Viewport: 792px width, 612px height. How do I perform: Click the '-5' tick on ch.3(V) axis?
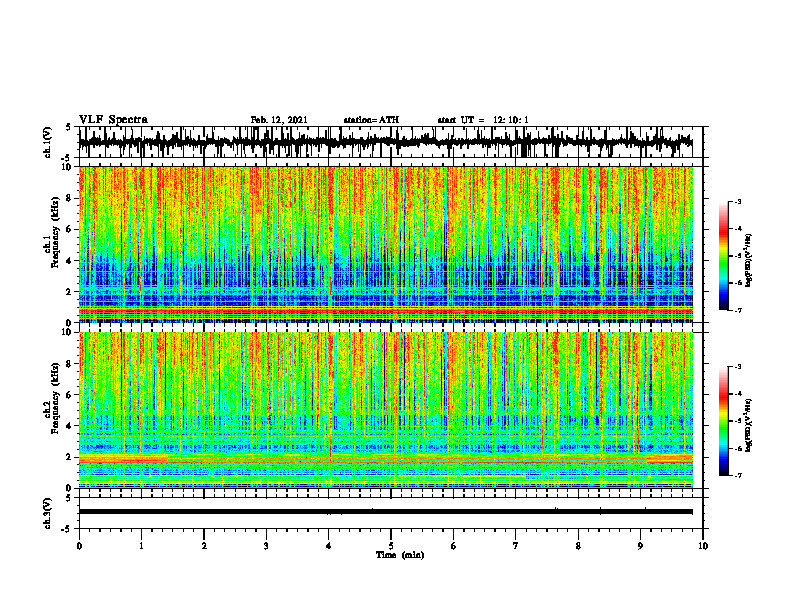pyautogui.click(x=67, y=529)
